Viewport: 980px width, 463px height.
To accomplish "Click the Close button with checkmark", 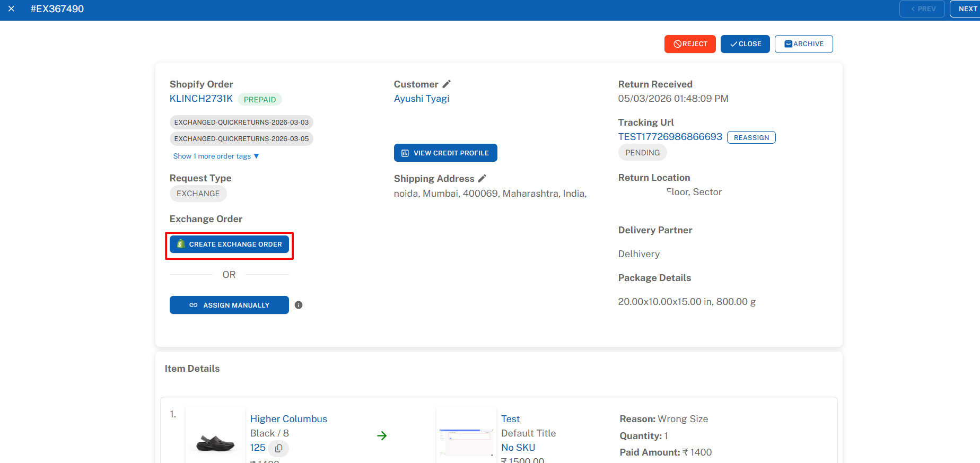I will 745,44.
